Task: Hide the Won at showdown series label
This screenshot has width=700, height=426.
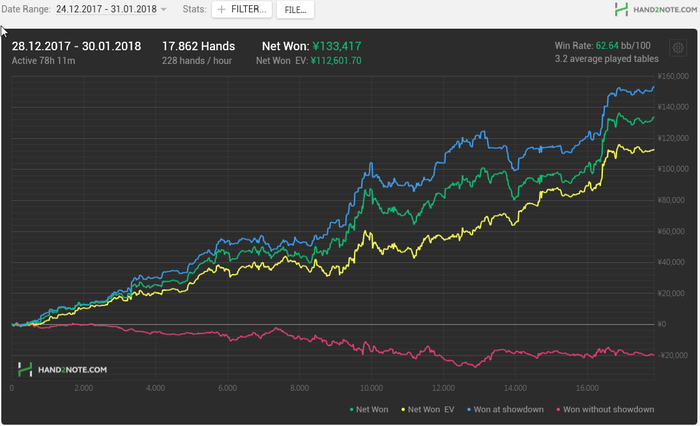Action: click(510, 409)
